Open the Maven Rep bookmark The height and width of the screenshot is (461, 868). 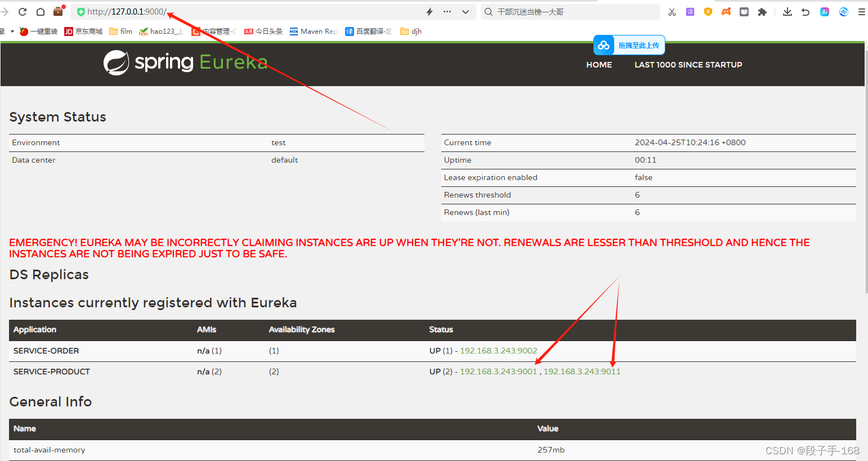tap(314, 32)
